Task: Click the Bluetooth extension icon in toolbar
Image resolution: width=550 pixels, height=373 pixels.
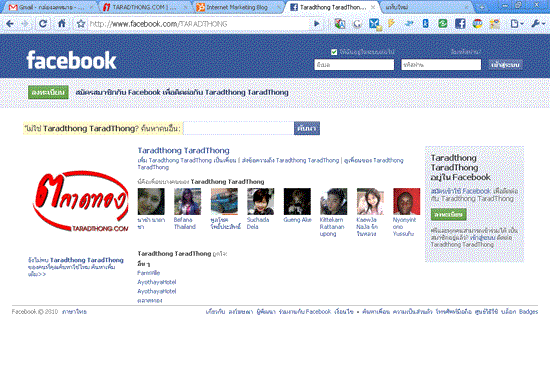Action: click(425, 24)
